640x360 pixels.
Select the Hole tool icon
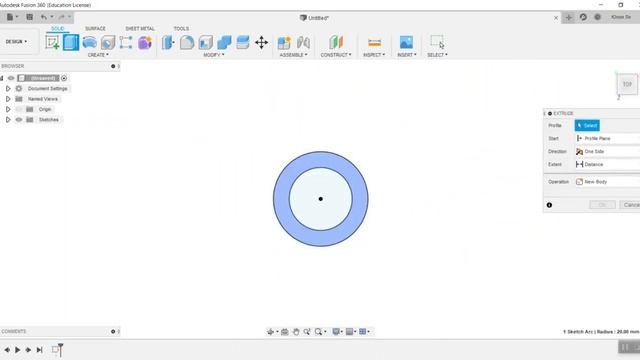(x=108, y=42)
